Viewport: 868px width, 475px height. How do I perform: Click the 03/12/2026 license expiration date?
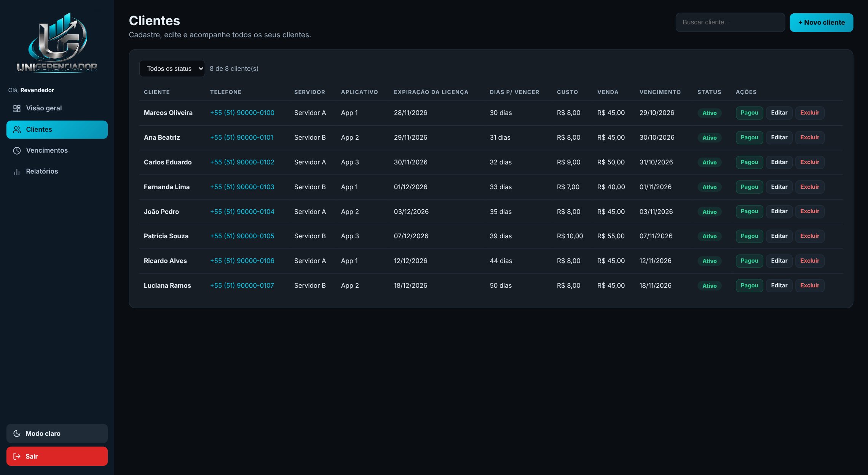tap(411, 212)
